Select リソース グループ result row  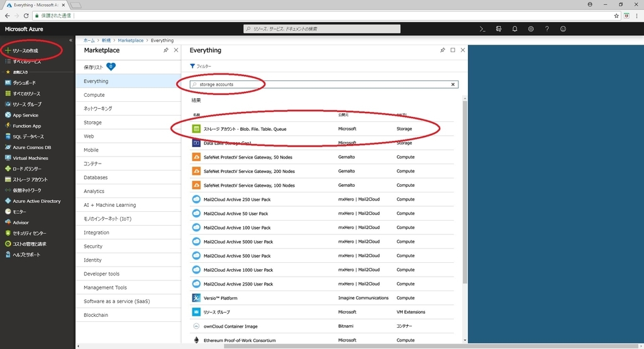click(x=322, y=312)
